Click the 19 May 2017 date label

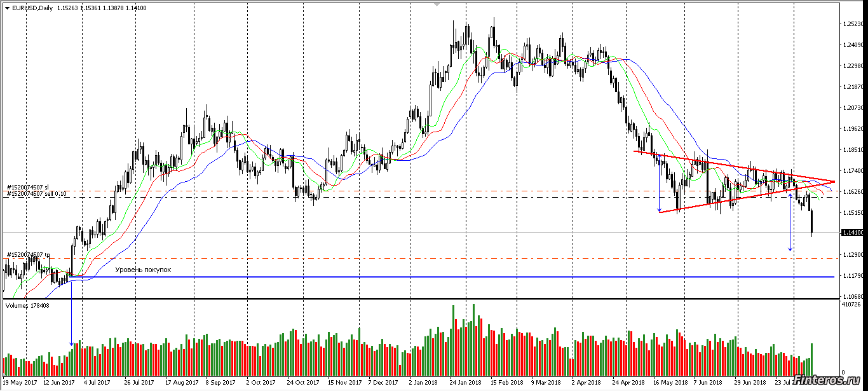(20, 383)
